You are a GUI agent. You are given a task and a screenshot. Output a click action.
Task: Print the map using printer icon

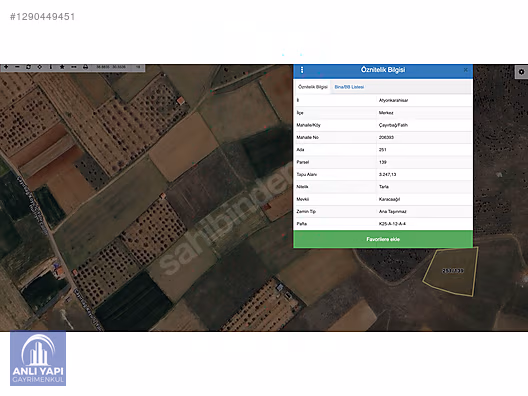(x=85, y=67)
